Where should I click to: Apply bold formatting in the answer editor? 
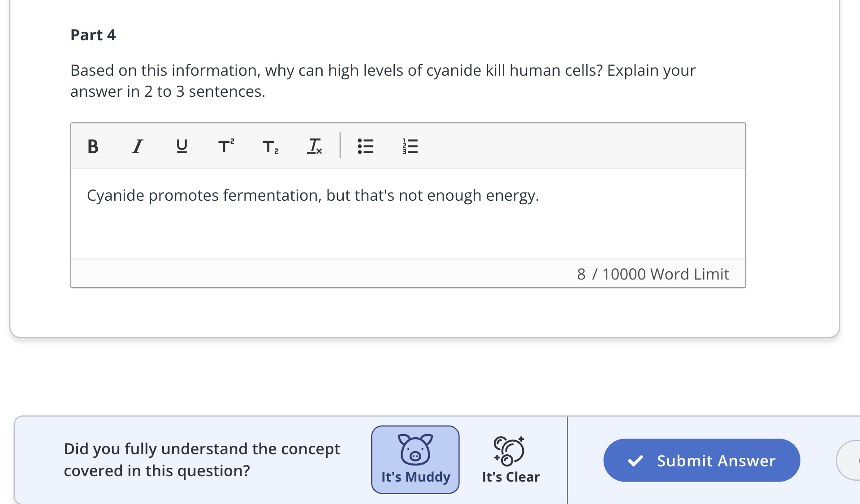coord(93,146)
